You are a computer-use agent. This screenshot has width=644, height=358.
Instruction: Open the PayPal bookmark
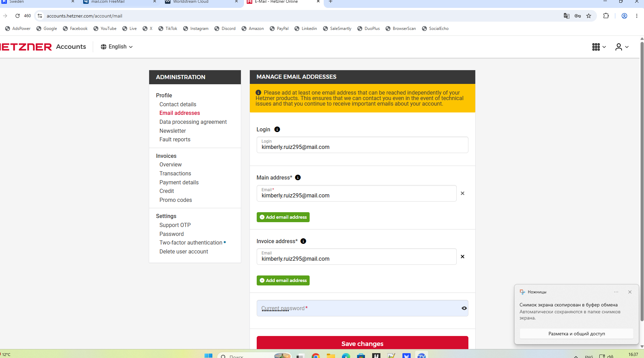279,29
